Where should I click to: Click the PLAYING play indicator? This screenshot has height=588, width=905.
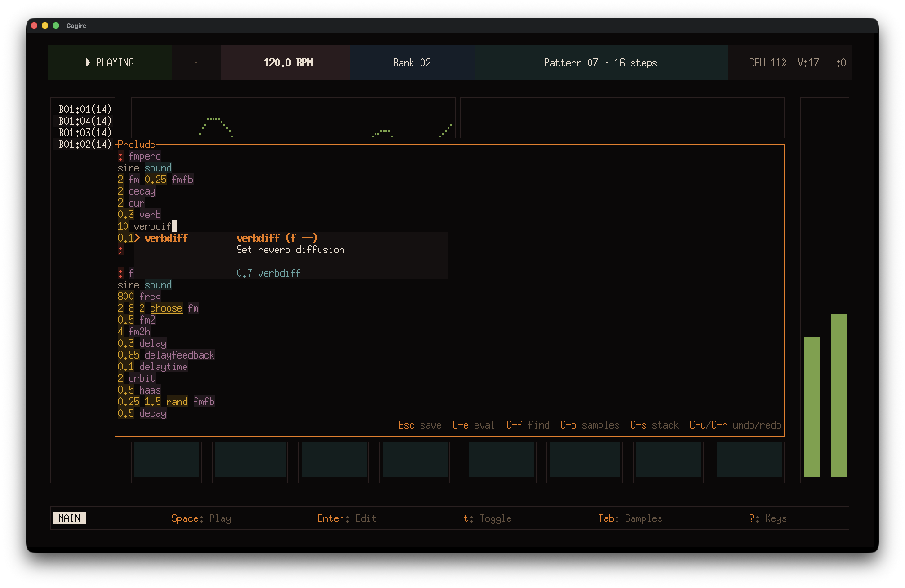pyautogui.click(x=110, y=63)
